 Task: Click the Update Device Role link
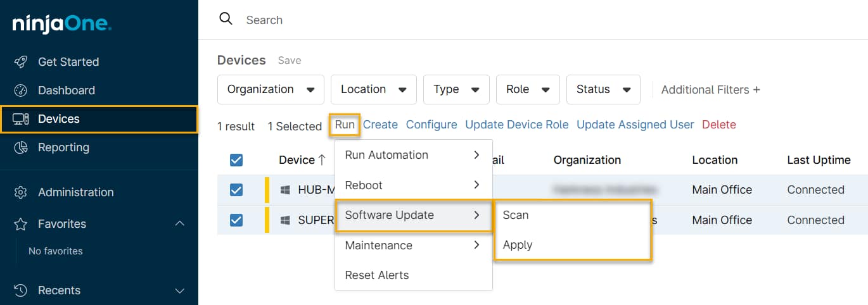(x=516, y=125)
